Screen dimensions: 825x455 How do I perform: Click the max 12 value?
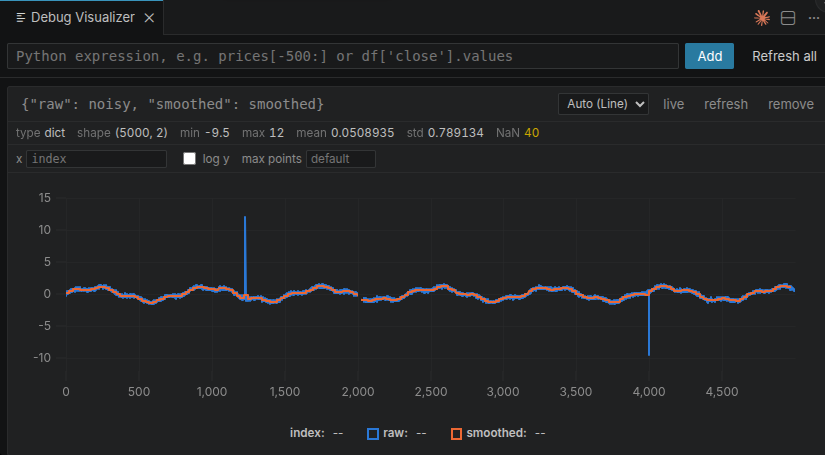(277, 133)
